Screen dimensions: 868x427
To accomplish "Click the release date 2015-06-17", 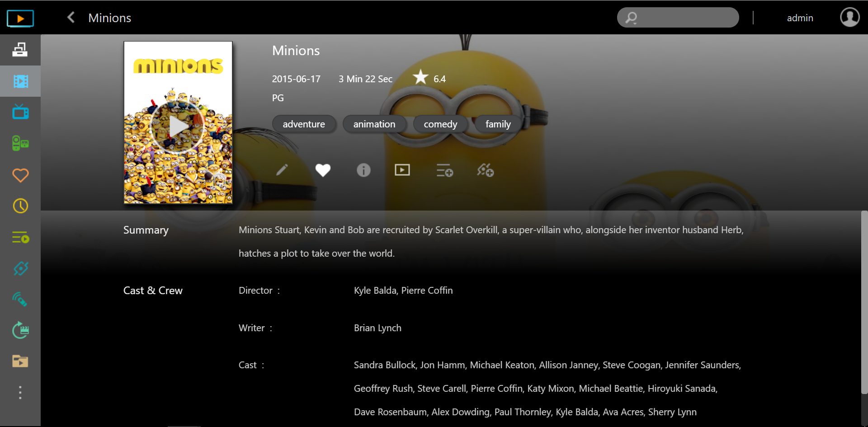I will click(296, 79).
